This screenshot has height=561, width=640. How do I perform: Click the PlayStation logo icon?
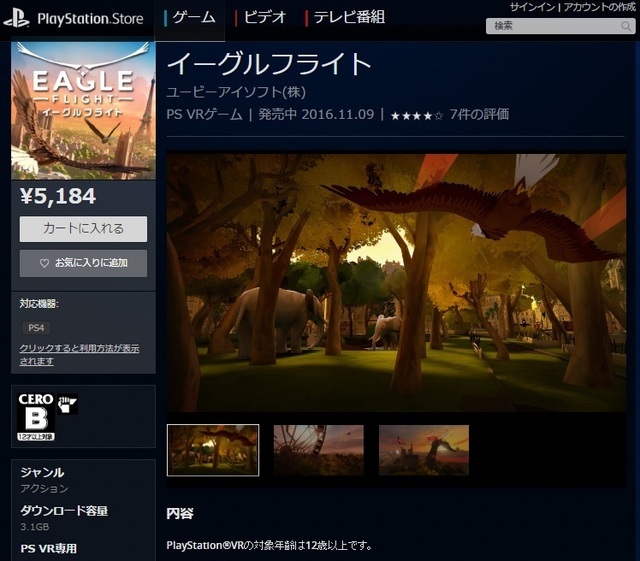[x=16, y=19]
